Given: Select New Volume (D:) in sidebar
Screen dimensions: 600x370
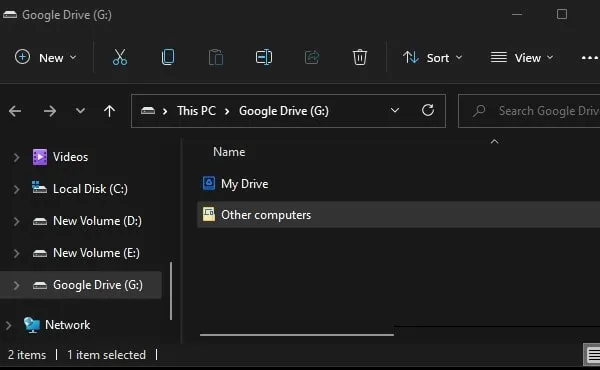Looking at the screenshot, I should 97,221.
